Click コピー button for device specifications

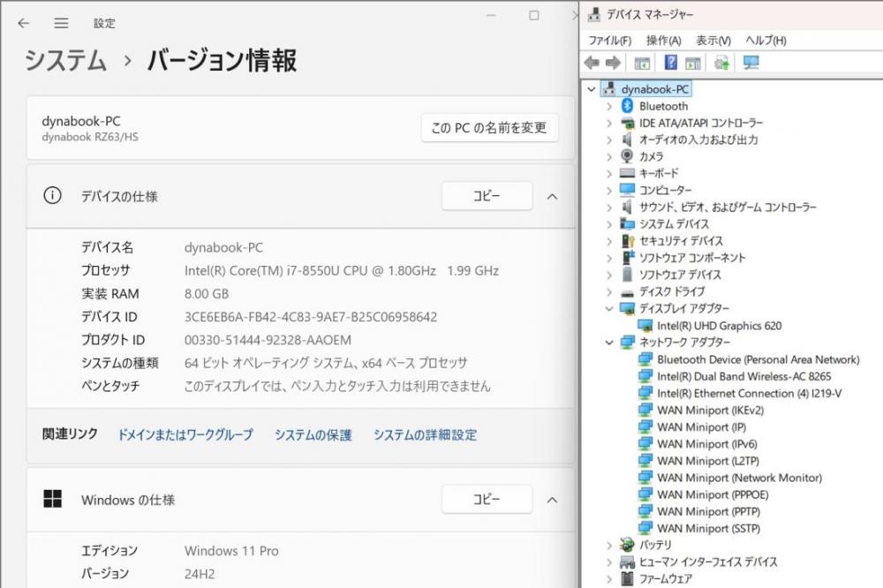point(487,196)
